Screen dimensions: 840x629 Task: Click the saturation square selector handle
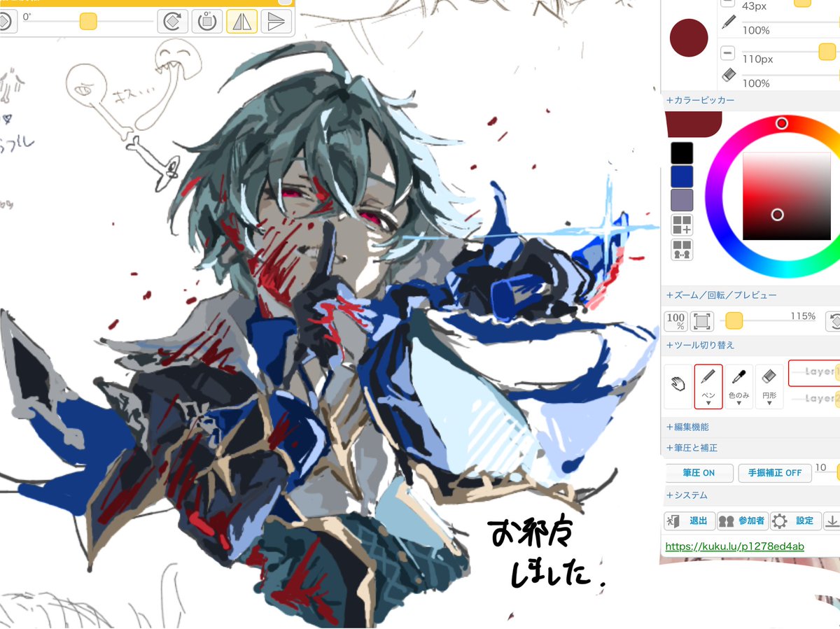coord(777,215)
